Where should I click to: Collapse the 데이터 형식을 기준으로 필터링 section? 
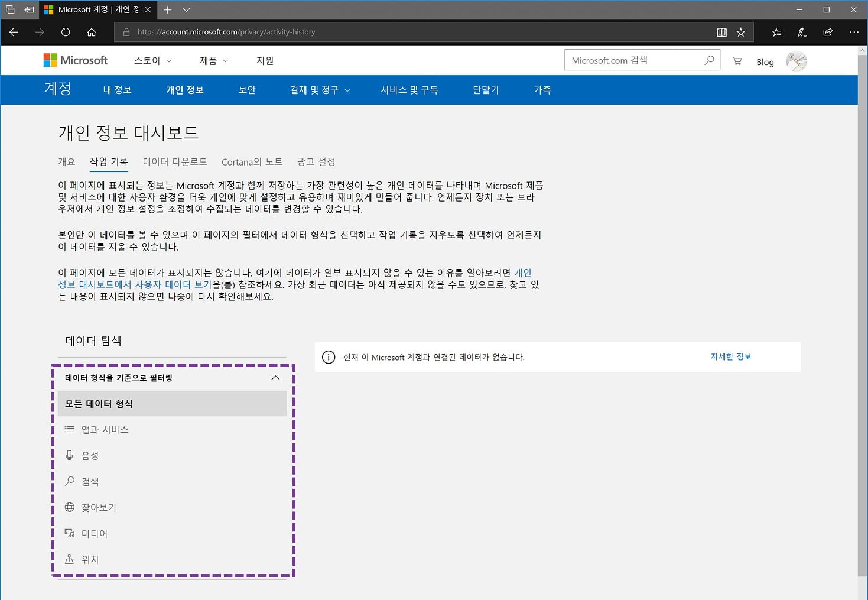pyautogui.click(x=275, y=378)
